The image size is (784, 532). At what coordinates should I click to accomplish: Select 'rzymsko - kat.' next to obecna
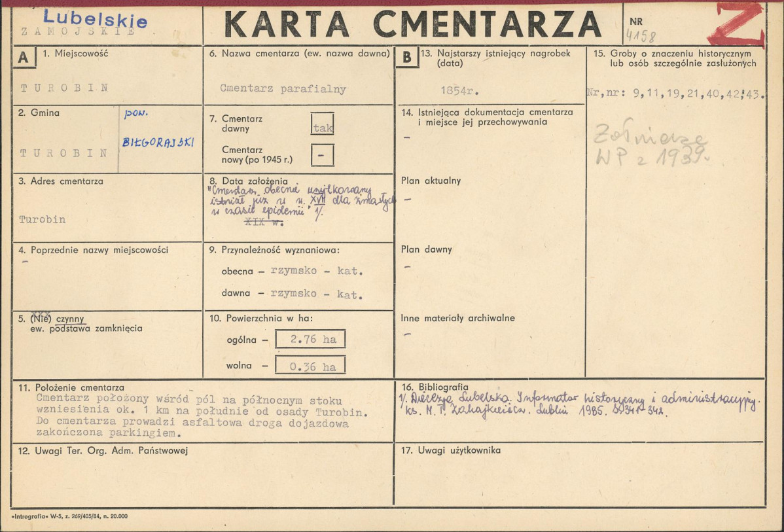(317, 271)
